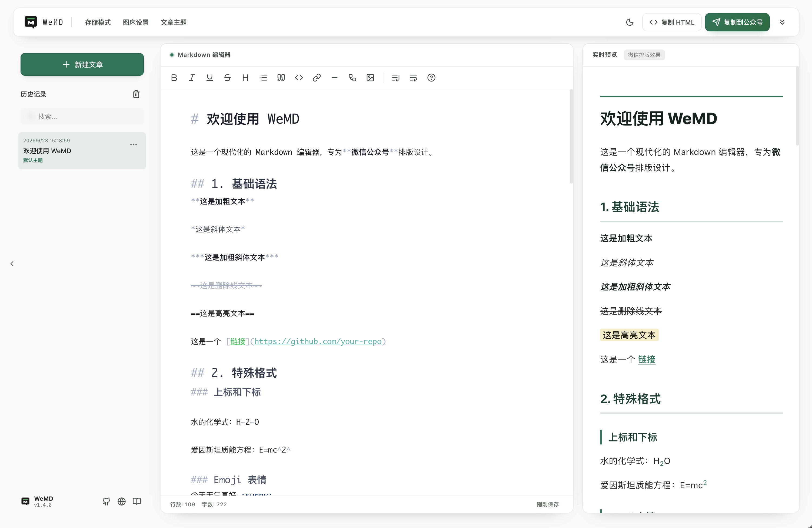Click the editor vertical scrollbar thumb

[571, 137]
